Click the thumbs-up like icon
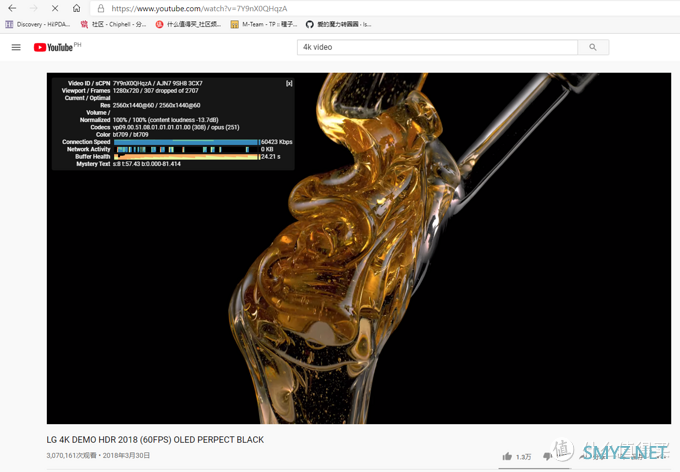Image resolution: width=680 pixels, height=472 pixels. (x=507, y=456)
